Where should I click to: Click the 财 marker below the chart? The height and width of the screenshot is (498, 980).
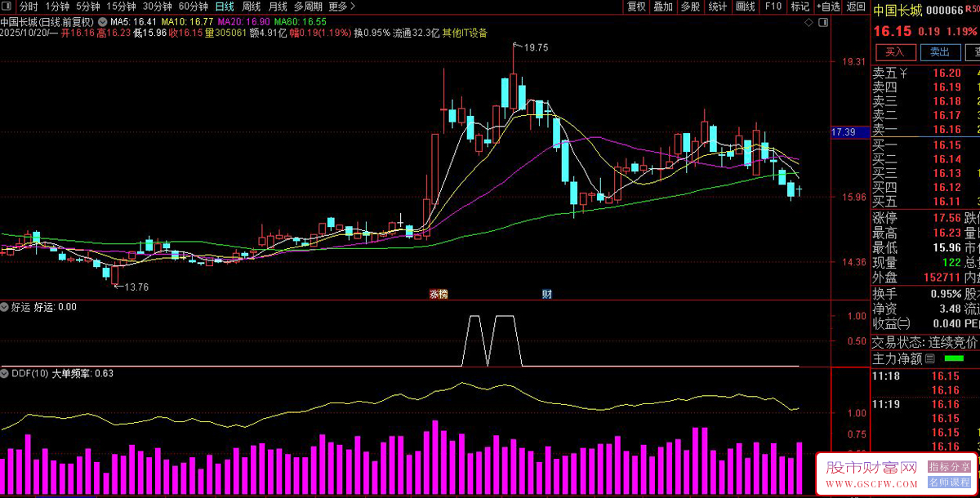pyautogui.click(x=547, y=294)
